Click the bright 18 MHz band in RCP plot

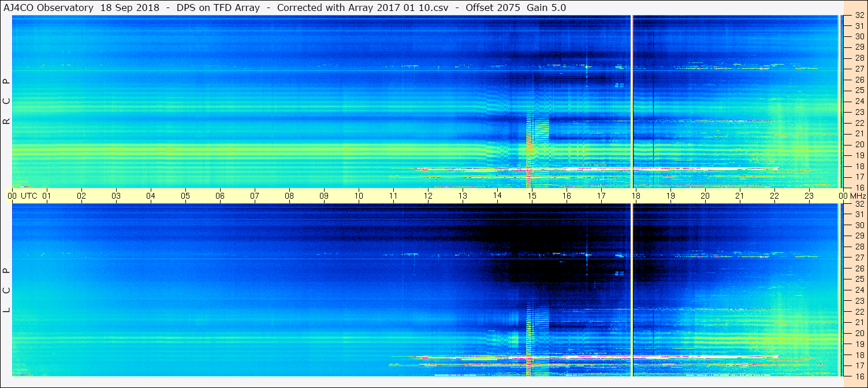coord(601,169)
